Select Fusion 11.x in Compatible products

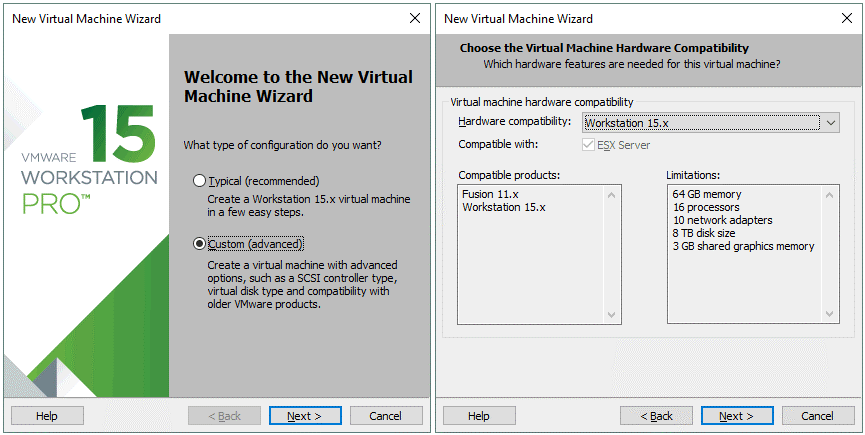(485, 194)
